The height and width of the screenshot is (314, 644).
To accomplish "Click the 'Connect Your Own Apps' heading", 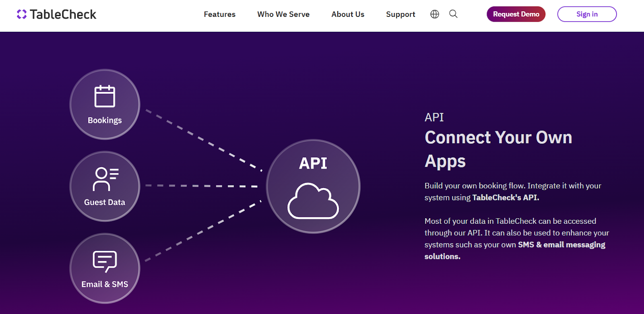I will click(x=498, y=149).
